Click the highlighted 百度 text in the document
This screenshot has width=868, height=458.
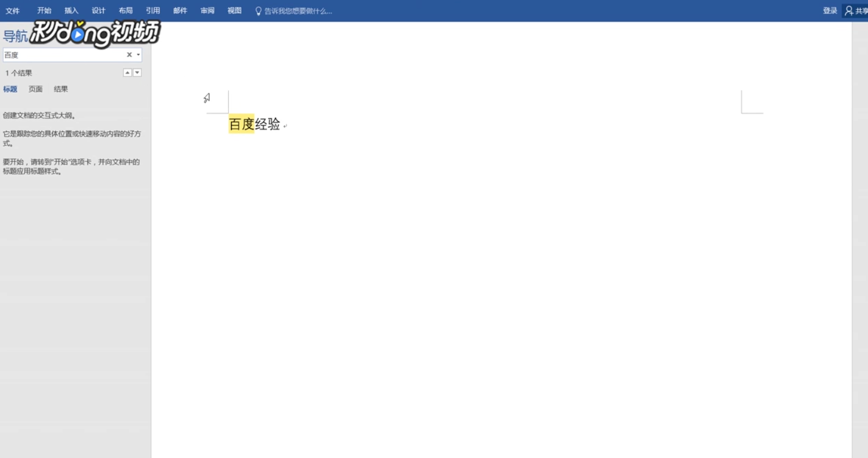click(x=241, y=124)
